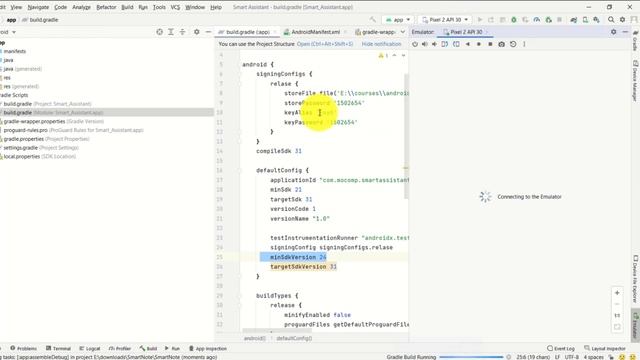Click the UTF-8 encoding status bar entry

pyautogui.click(x=572, y=357)
